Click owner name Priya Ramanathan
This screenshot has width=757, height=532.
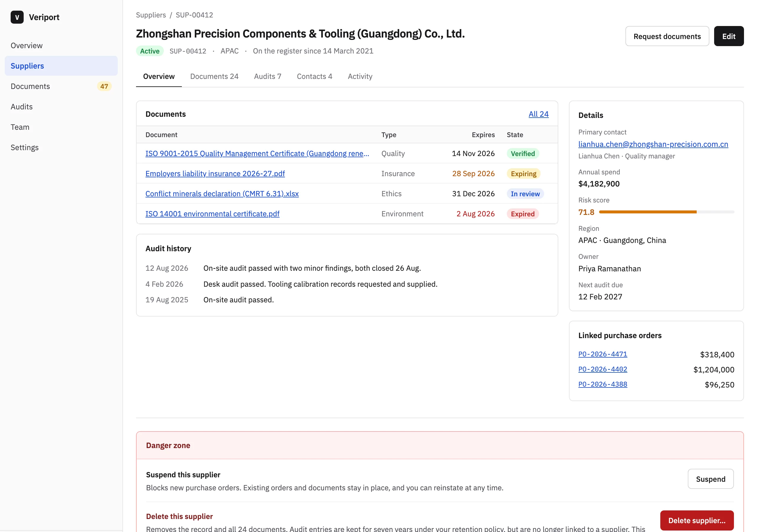click(610, 269)
